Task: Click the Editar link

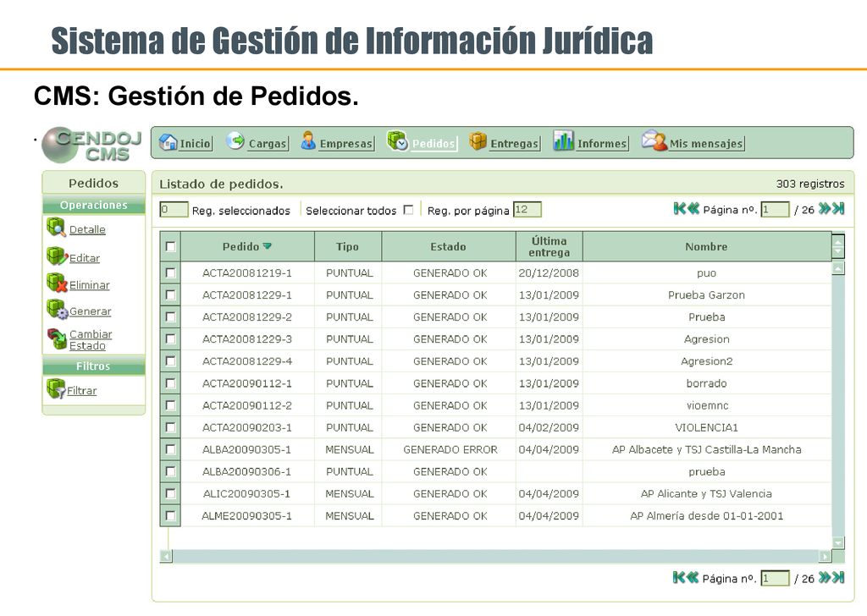Action: tap(85, 258)
